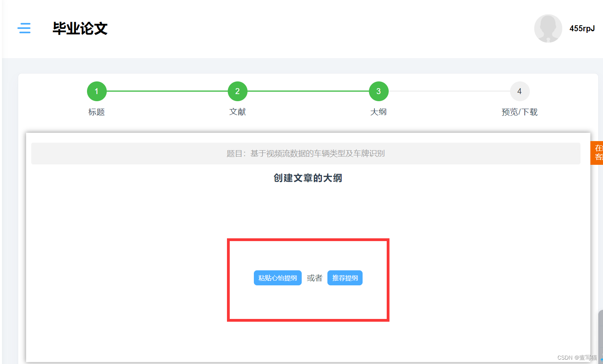Click the 题目 title bar field
This screenshot has height=364, width=603.
pos(306,153)
